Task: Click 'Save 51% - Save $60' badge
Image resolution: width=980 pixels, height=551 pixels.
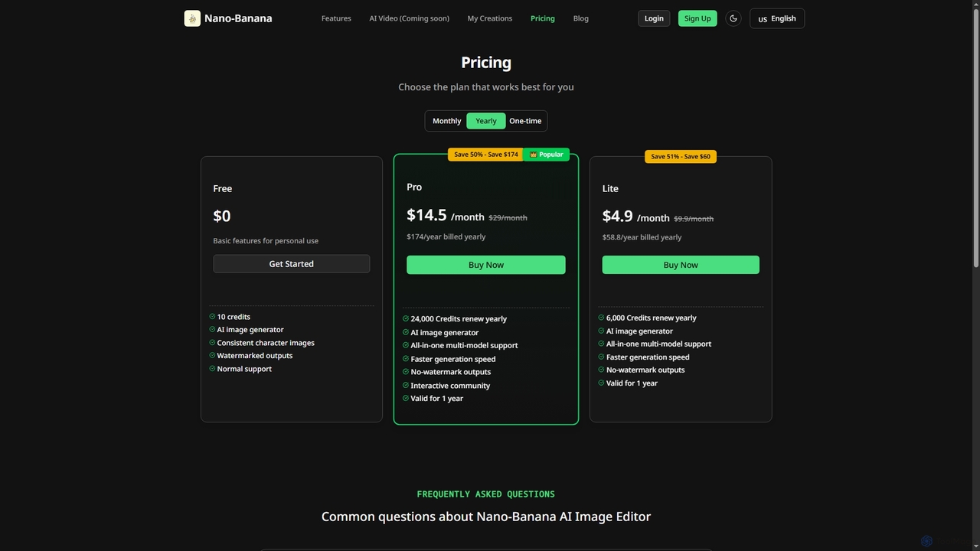Action: (681, 156)
